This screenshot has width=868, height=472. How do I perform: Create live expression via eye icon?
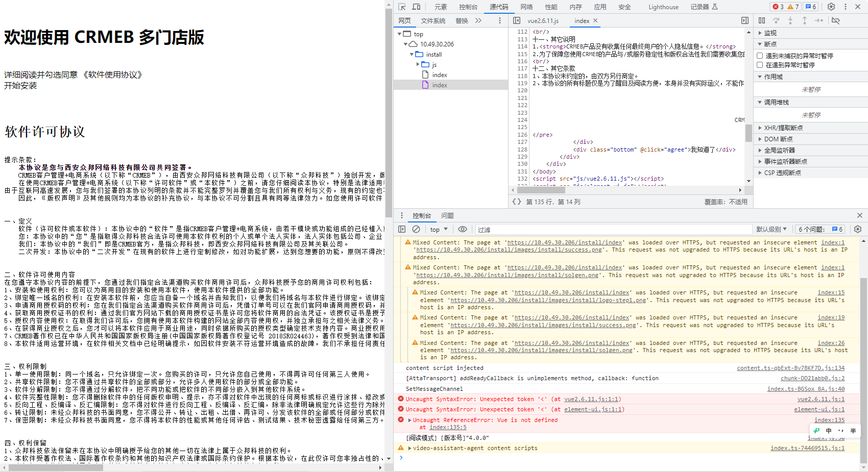tap(463, 230)
